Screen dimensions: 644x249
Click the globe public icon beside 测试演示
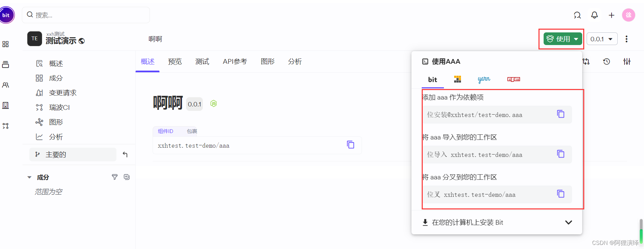coord(82,41)
